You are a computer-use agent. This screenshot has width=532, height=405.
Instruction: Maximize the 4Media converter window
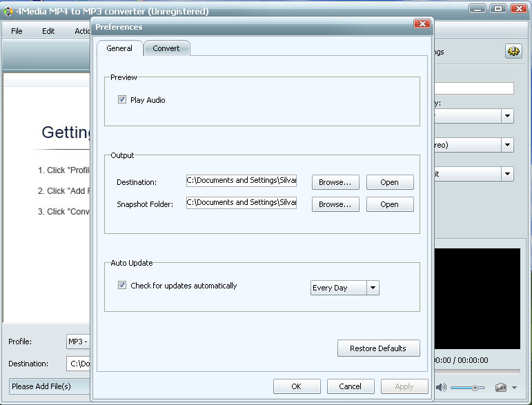pos(498,8)
